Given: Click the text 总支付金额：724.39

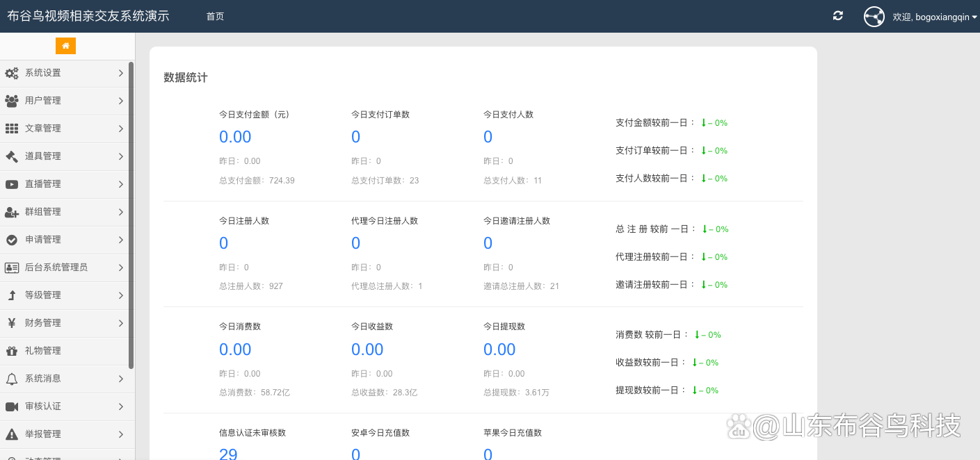Looking at the screenshot, I should pos(257,181).
